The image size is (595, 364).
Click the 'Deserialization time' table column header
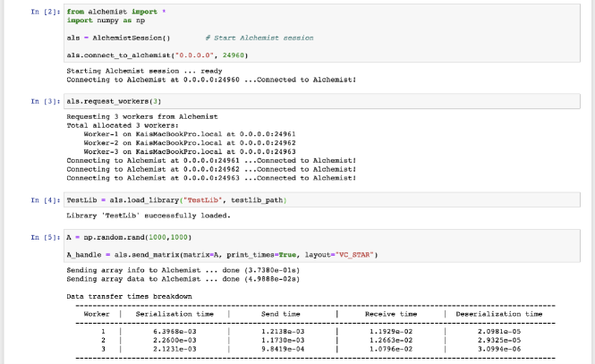[499, 314]
